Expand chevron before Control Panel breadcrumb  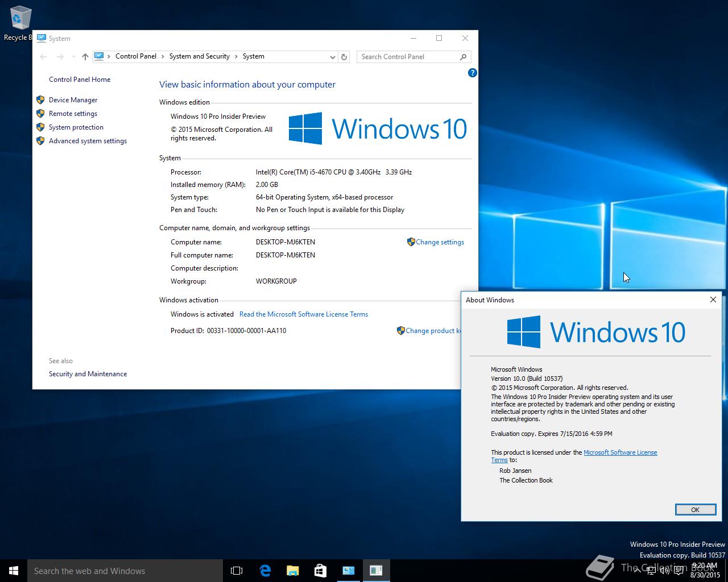[109, 56]
